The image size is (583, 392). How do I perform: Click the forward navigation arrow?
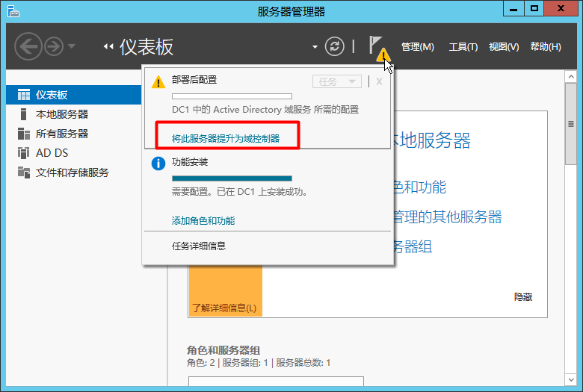54,46
